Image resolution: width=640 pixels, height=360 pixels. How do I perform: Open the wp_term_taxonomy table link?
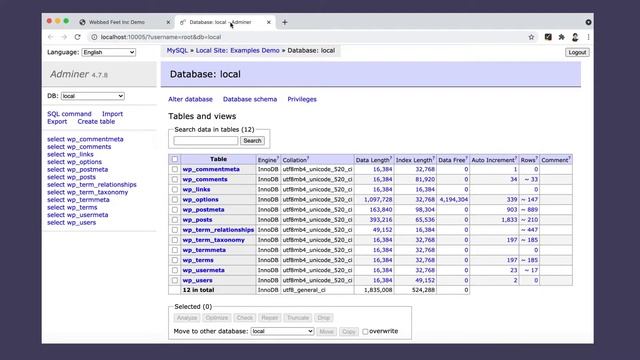coord(213,240)
